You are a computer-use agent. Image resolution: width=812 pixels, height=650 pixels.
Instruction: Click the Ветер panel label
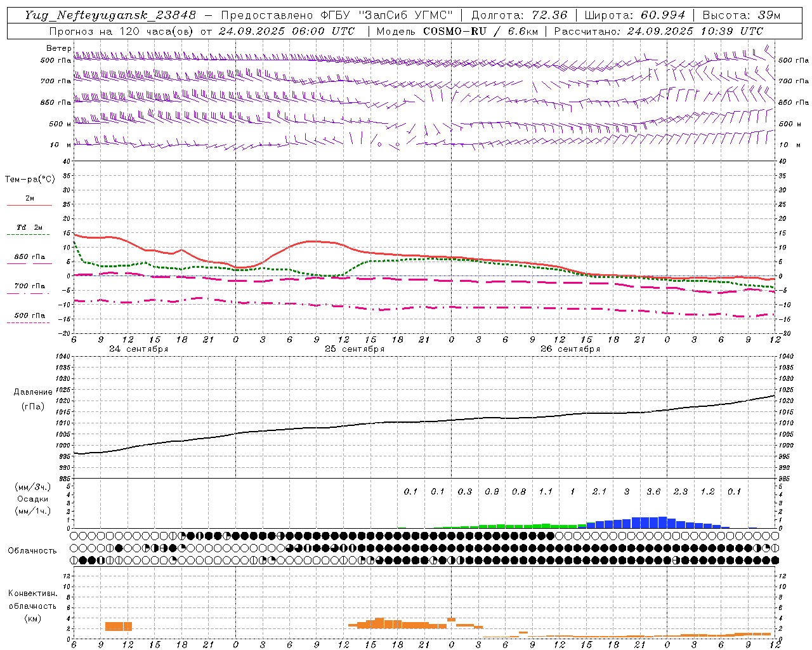[x=58, y=48]
